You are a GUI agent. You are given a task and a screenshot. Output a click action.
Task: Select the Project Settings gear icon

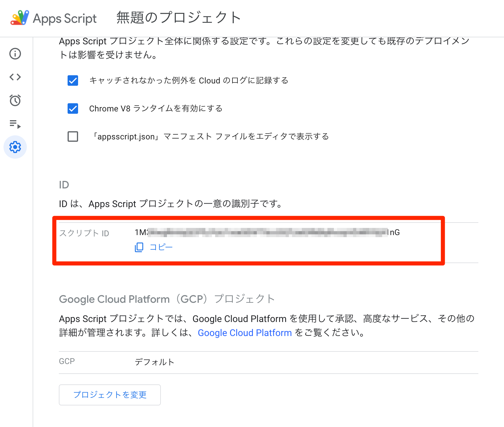coord(15,147)
